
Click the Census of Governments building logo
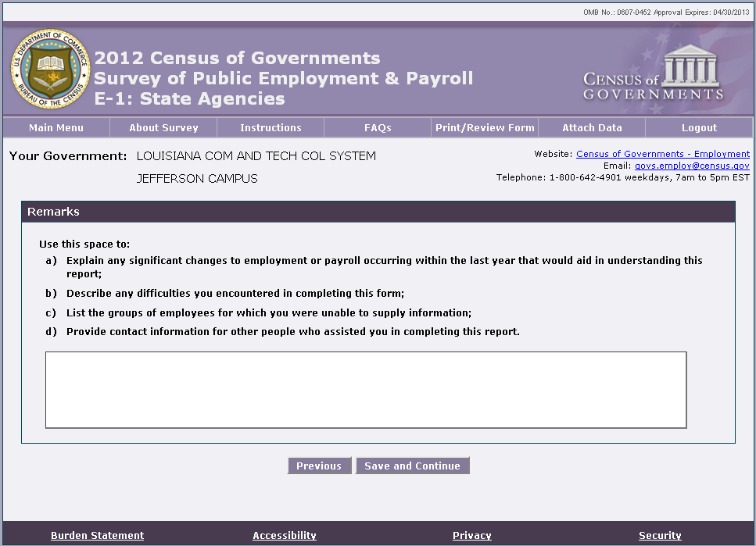point(654,73)
